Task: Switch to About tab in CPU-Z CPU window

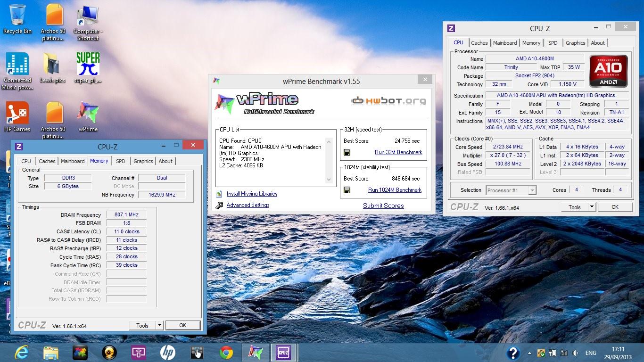Action: (598, 43)
